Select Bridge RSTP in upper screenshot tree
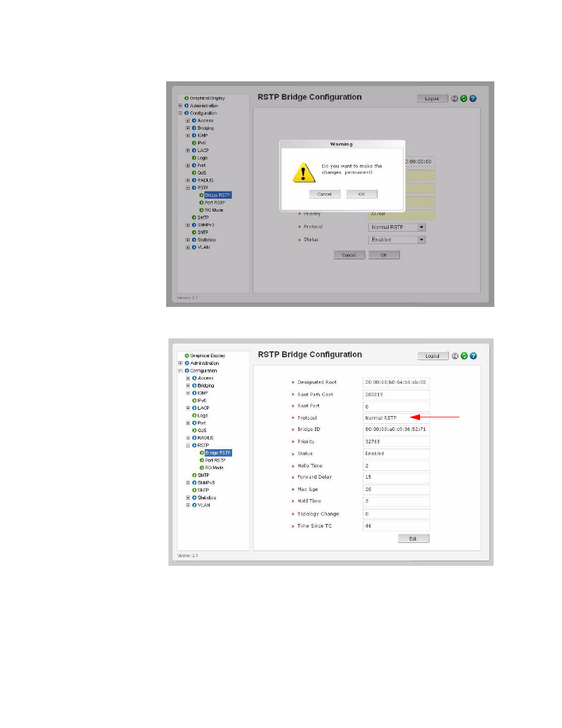Screen dimensions: 562x728 pos(217,195)
